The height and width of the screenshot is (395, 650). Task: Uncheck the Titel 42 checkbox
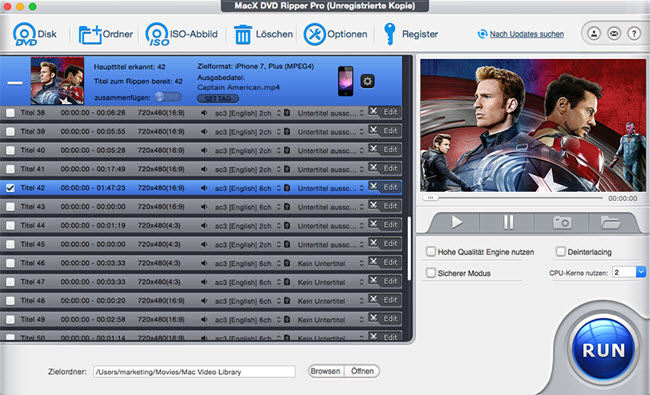pyautogui.click(x=10, y=188)
